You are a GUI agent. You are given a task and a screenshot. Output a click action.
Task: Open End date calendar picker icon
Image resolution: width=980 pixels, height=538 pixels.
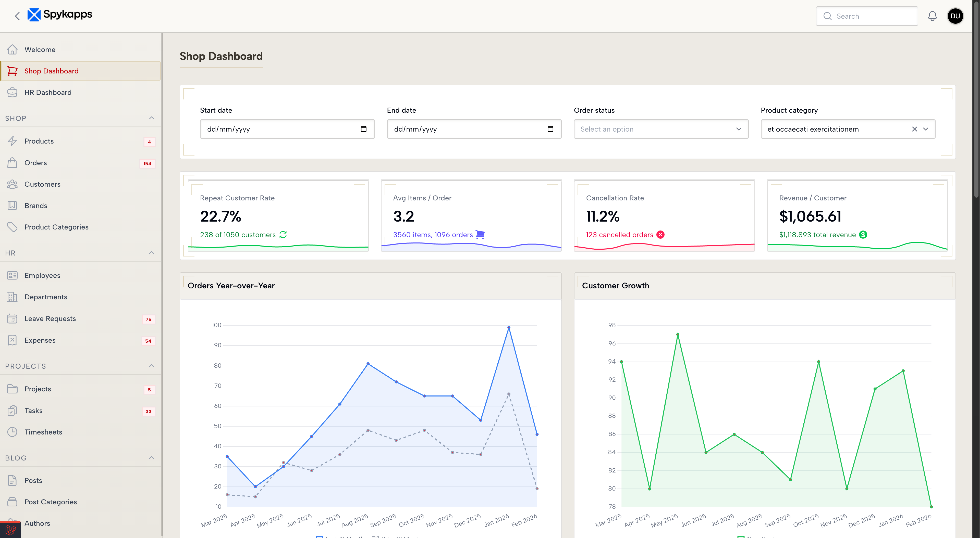tap(550, 129)
